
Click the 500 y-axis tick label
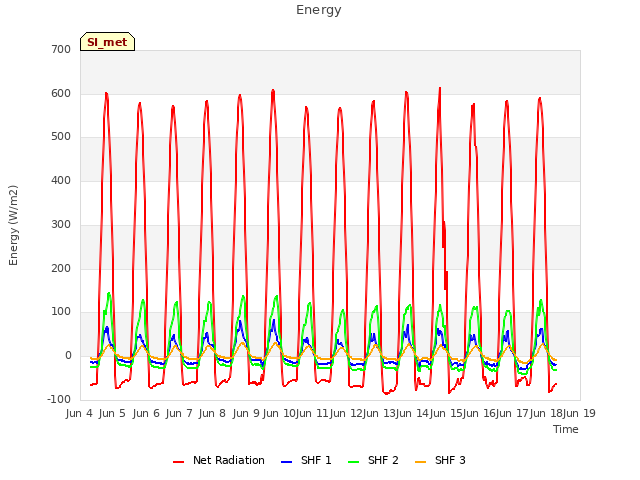61,137
